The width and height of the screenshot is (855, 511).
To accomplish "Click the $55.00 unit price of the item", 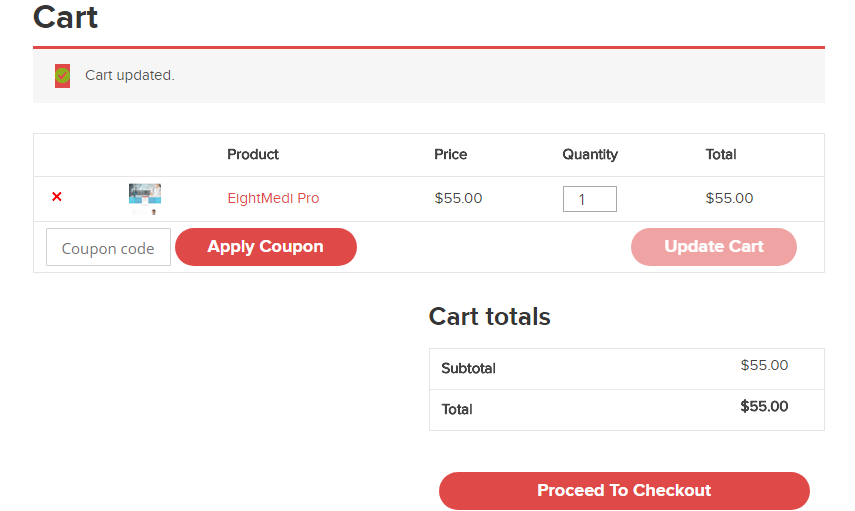I will coord(458,198).
